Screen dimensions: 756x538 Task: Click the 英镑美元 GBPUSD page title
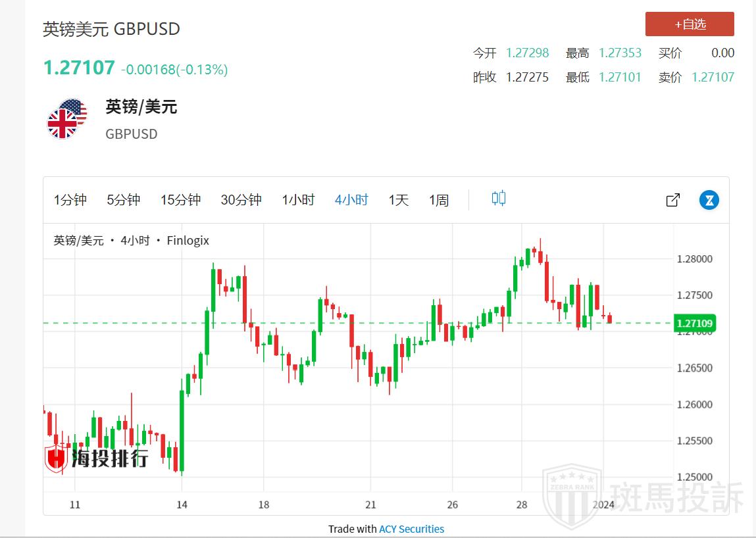click(x=111, y=29)
